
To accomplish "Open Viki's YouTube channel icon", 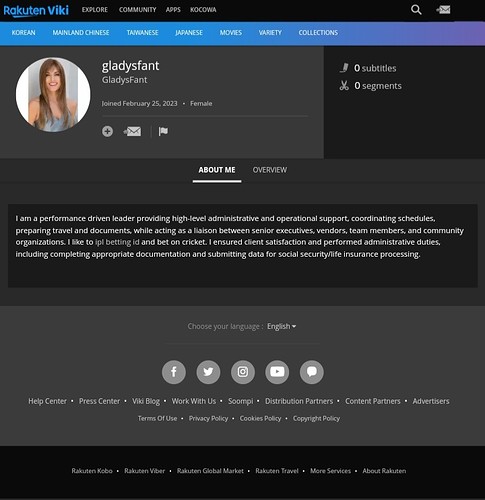I will (277, 372).
